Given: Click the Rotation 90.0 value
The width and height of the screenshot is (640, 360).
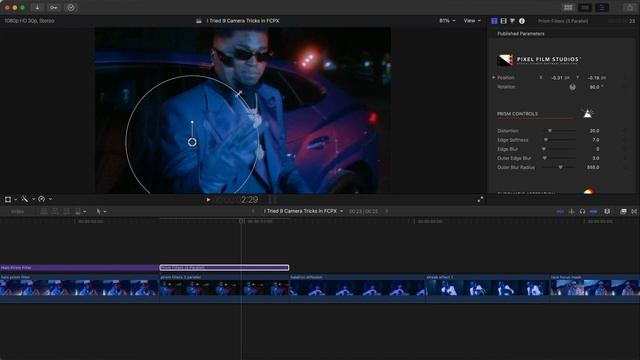Looking at the screenshot, I should tap(596, 87).
